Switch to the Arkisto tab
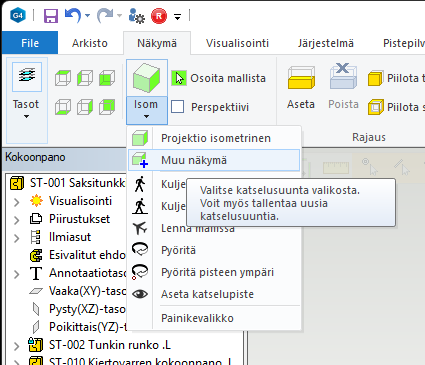 (x=90, y=43)
